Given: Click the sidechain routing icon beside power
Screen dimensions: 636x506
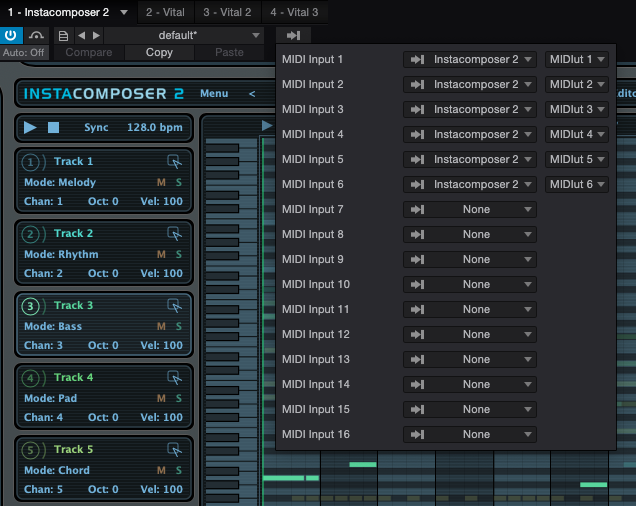Looking at the screenshot, I should pos(36,36).
